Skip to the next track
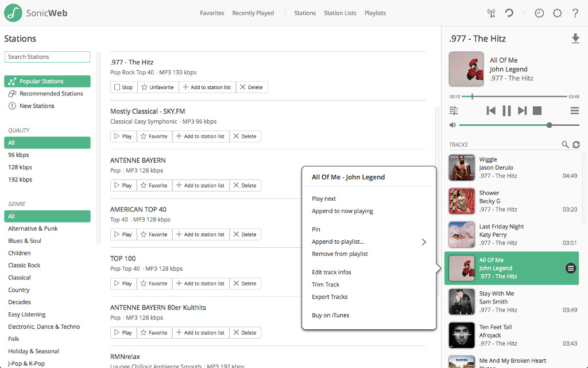This screenshot has height=368, width=588. (522, 110)
